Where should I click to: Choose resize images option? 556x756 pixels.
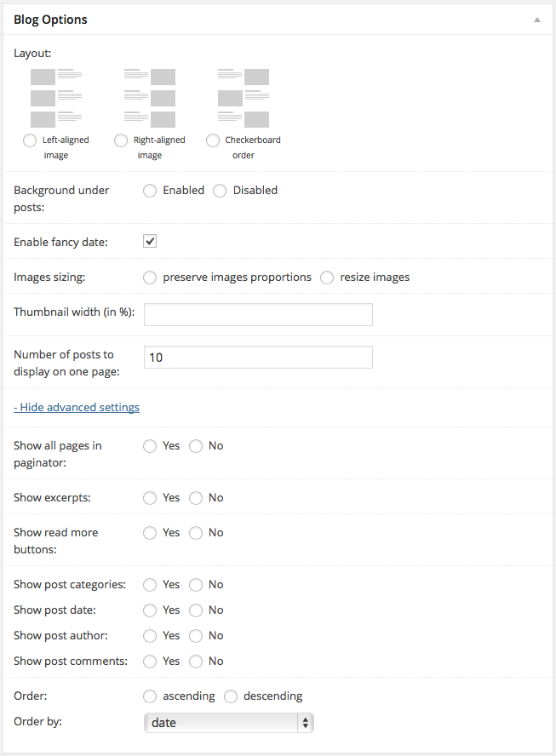(x=327, y=278)
